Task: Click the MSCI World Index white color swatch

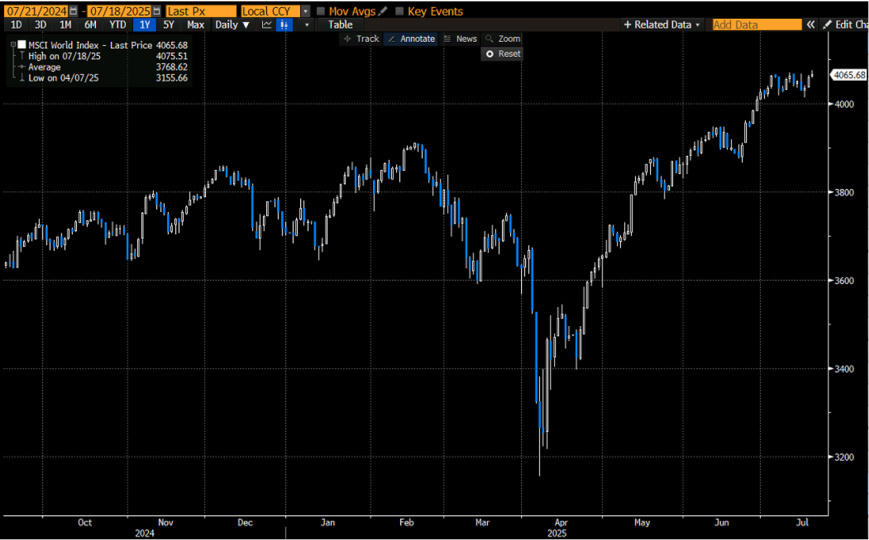Action: click(x=22, y=44)
